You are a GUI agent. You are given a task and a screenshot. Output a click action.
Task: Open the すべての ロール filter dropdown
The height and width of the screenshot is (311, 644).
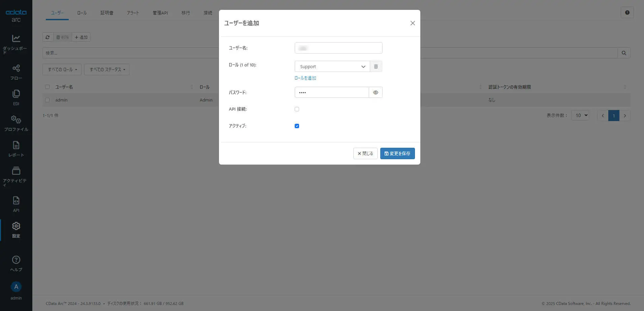pyautogui.click(x=62, y=69)
